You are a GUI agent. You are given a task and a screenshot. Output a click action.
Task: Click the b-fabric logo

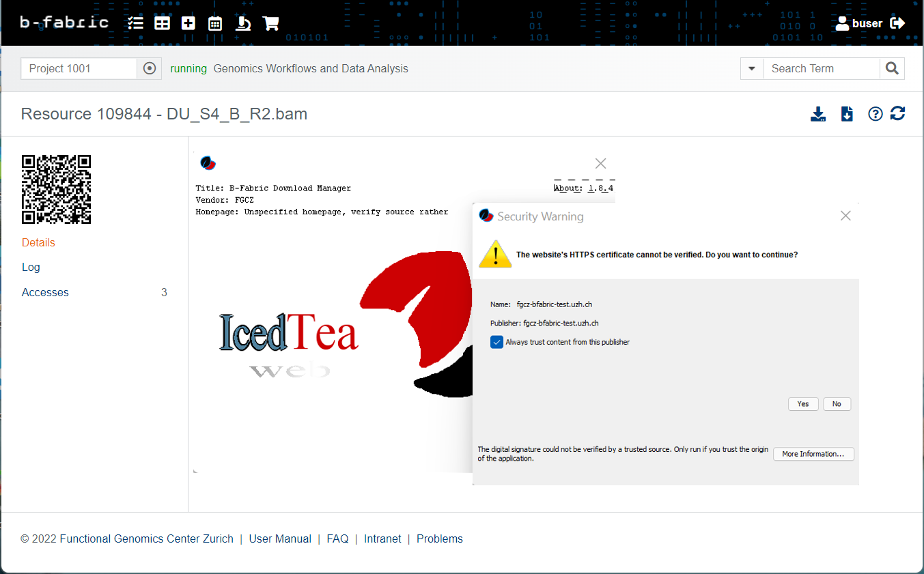[64, 23]
